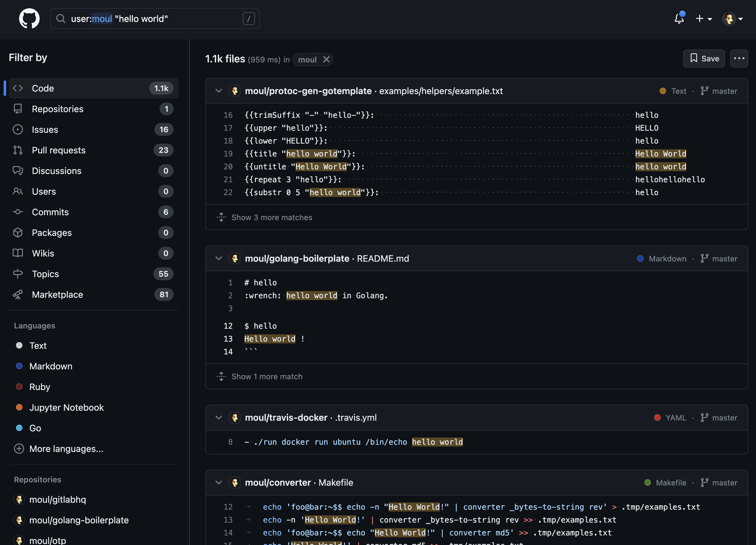
Task: Open the converter Makefile link
Action: click(336, 483)
